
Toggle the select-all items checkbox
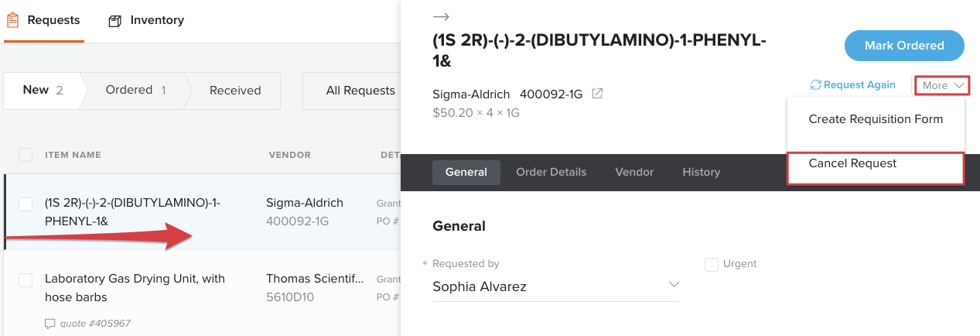tap(26, 155)
